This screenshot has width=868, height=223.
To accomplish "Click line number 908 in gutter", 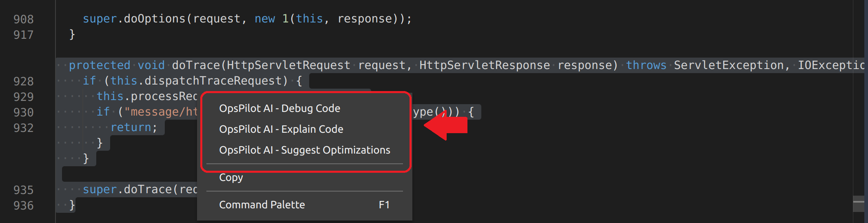I will (23, 19).
